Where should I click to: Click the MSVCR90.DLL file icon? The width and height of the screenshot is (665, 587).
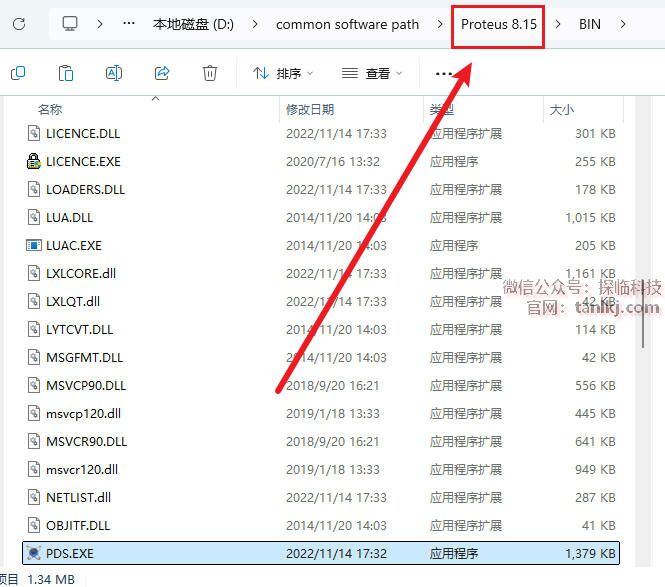(34, 442)
